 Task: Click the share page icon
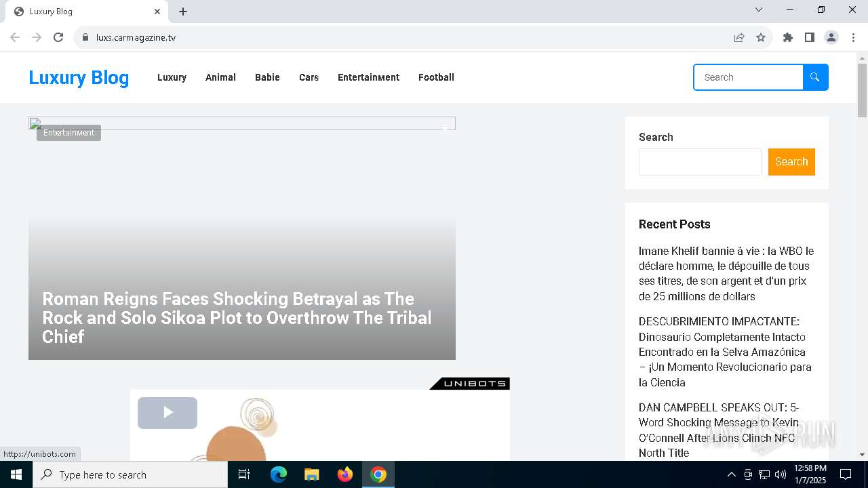739,37
